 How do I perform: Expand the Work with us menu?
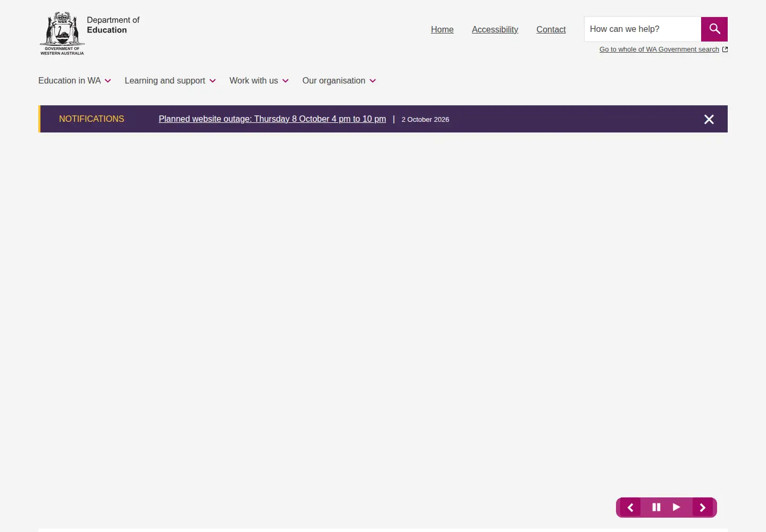pos(259,81)
